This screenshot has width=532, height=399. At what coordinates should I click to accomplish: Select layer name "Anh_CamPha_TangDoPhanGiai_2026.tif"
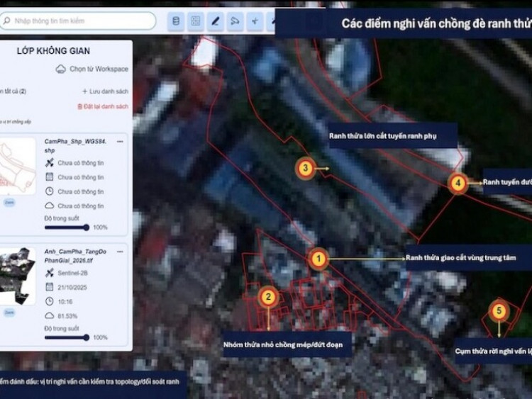75,256
